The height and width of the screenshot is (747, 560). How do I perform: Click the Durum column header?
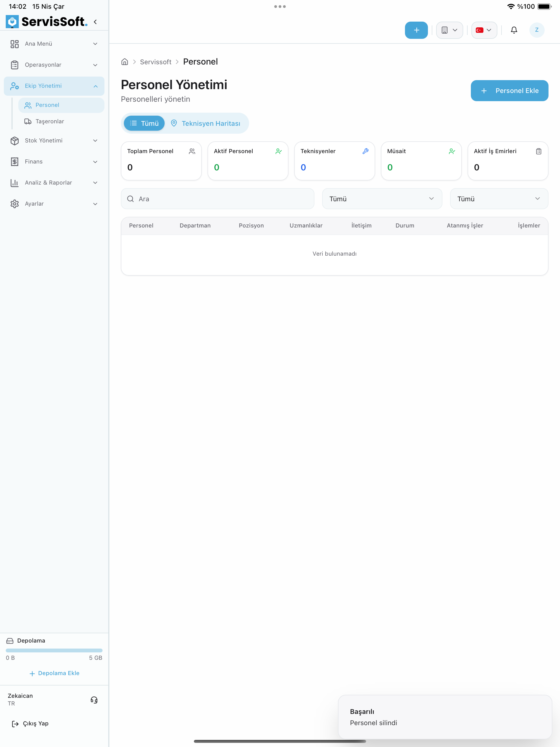click(x=405, y=226)
